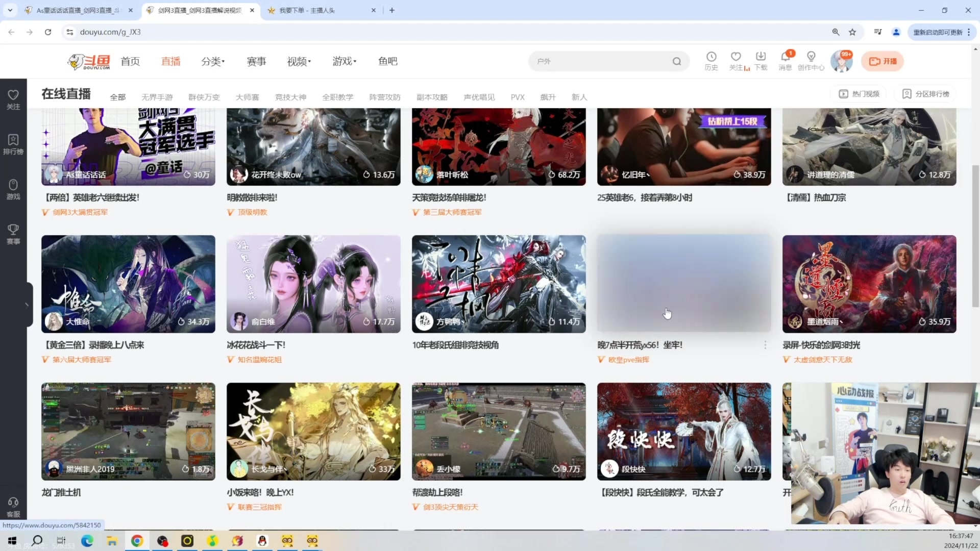This screenshot has height=551, width=980.
Task: Open 下载 download icon
Action: pyautogui.click(x=761, y=61)
